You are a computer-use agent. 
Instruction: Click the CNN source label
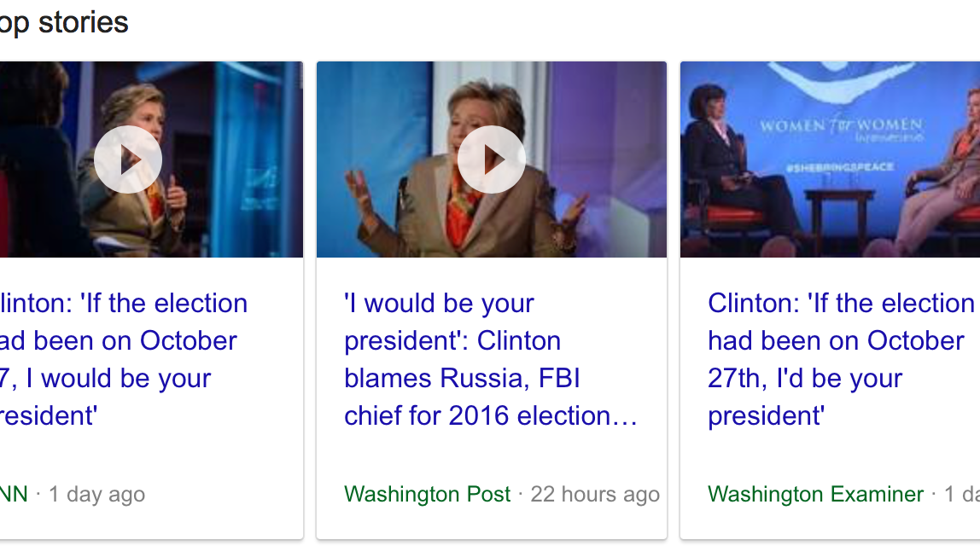14,495
